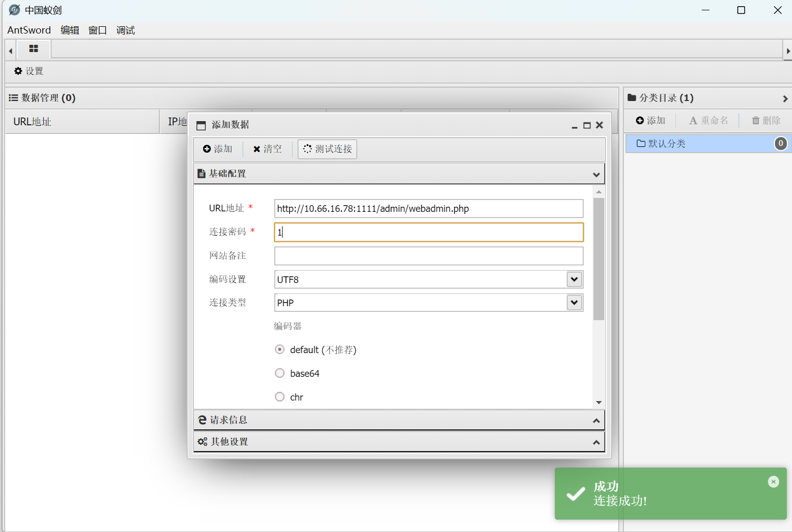
Task: Click the 添加数据 dialog title icon
Action: 201,125
